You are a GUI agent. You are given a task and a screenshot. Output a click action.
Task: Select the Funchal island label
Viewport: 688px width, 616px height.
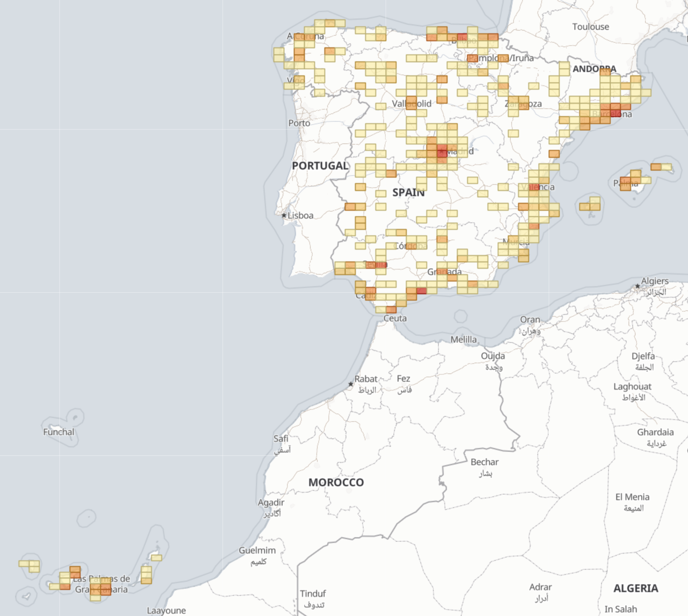coord(59,432)
